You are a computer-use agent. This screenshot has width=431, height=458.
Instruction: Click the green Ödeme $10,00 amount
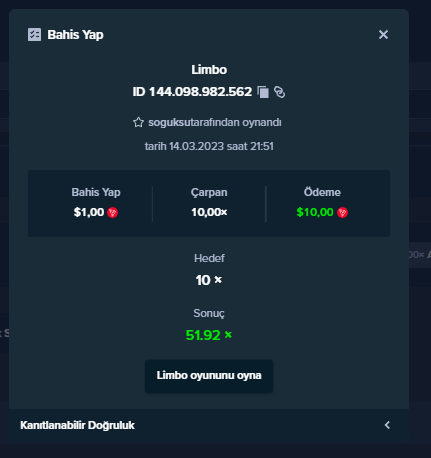(315, 212)
